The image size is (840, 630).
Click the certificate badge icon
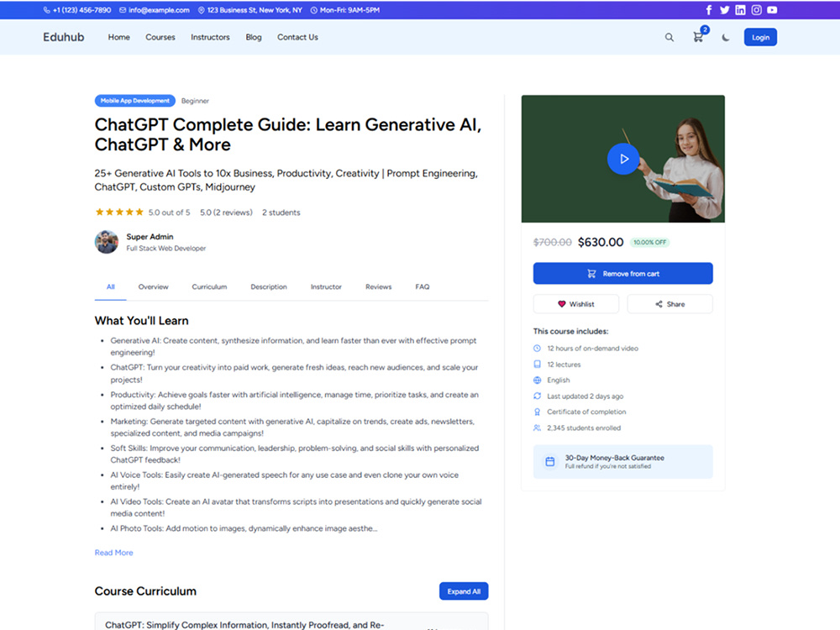538,412
